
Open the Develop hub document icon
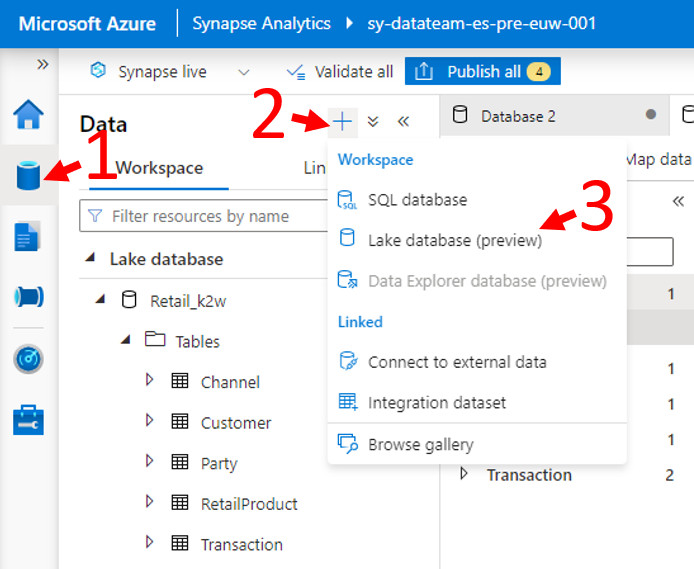click(x=27, y=236)
